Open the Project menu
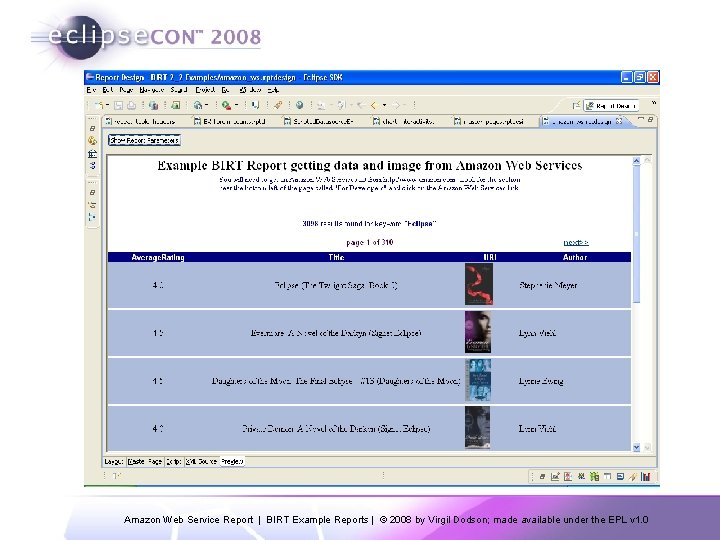This screenshot has height=540, width=720. [205, 90]
